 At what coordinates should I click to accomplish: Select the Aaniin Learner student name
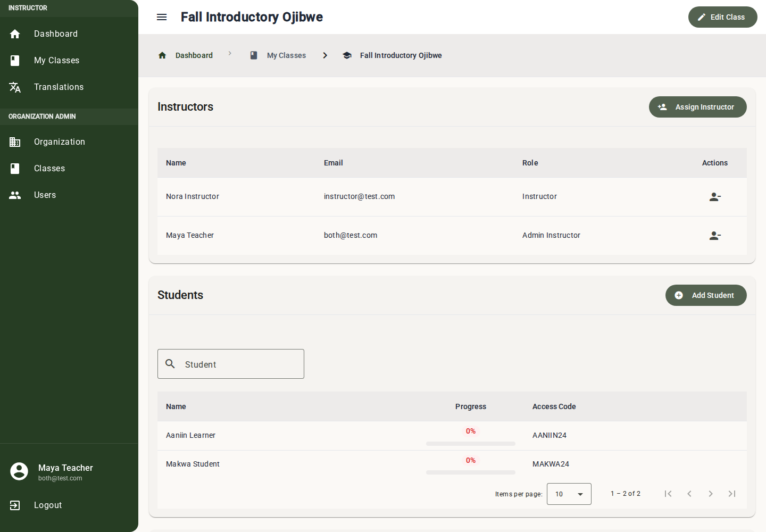tap(190, 435)
